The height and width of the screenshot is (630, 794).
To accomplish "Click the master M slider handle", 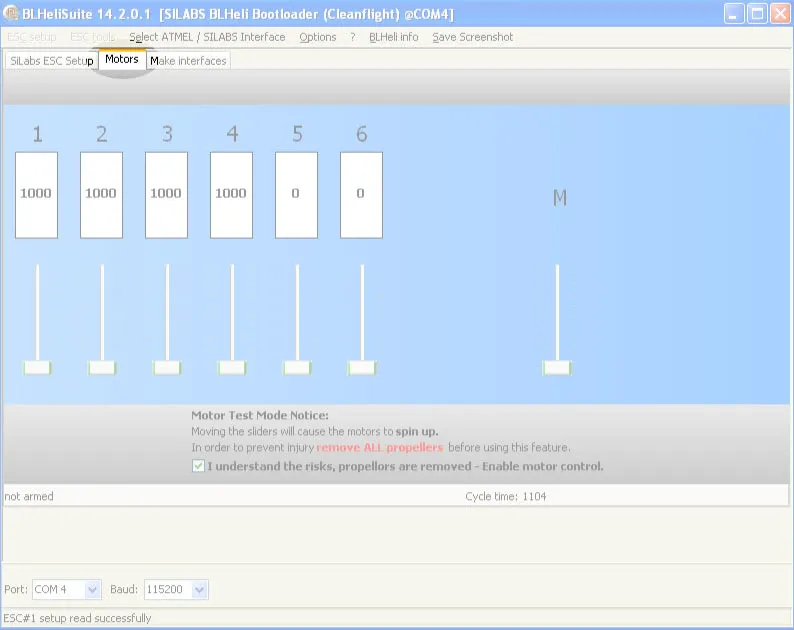I will (x=557, y=368).
